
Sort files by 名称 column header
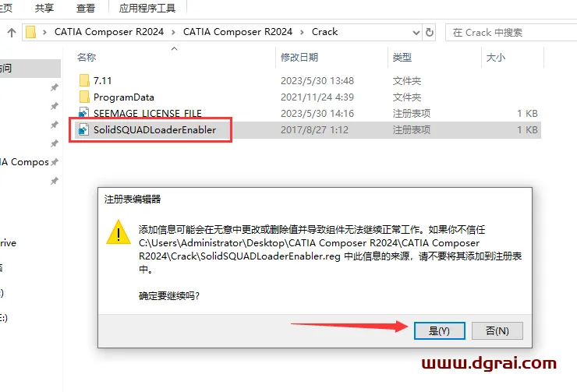coord(87,58)
